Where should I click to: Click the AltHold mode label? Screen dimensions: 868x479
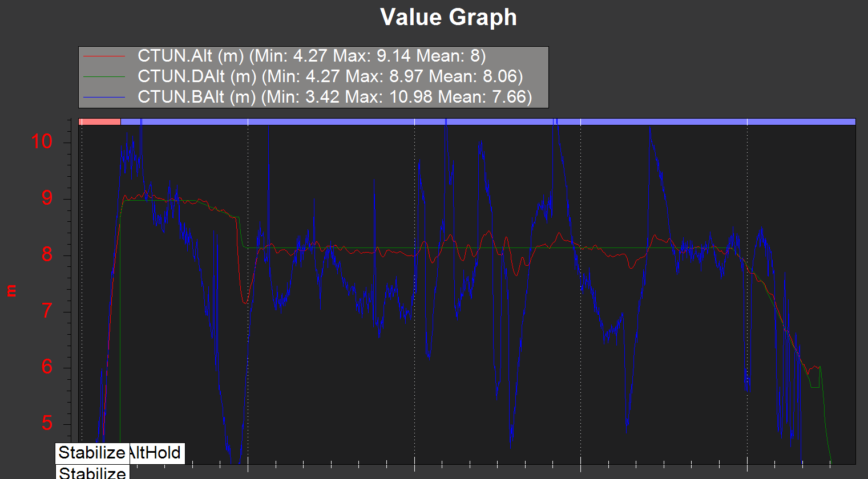click(157, 453)
